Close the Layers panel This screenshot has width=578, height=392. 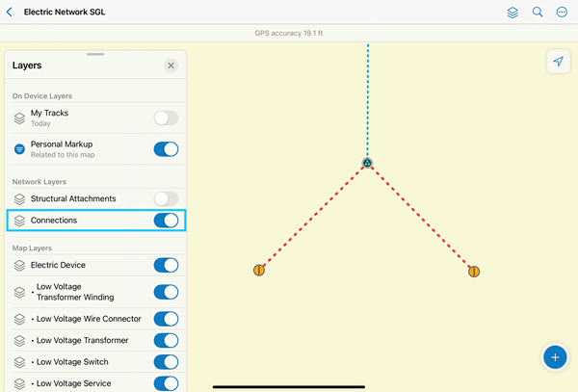click(171, 65)
